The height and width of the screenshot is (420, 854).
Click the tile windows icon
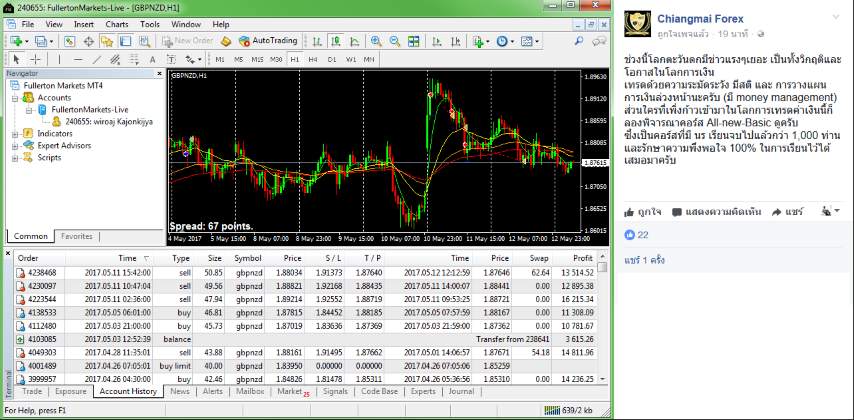[413, 41]
